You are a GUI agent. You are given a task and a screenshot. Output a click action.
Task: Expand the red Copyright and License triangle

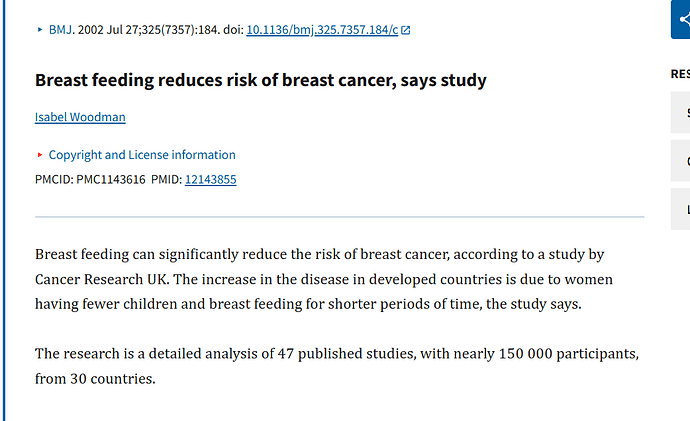point(40,155)
